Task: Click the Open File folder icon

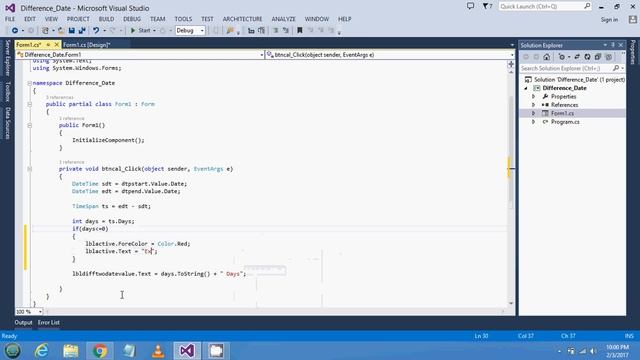Action: point(61,31)
